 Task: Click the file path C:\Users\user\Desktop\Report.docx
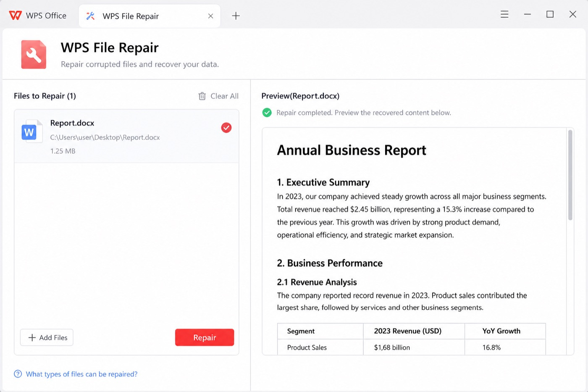(105, 137)
